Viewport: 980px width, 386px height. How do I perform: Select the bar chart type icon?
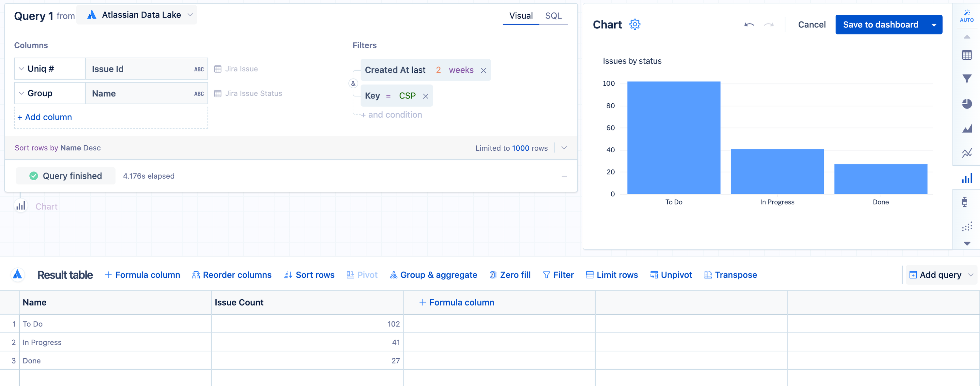(967, 178)
